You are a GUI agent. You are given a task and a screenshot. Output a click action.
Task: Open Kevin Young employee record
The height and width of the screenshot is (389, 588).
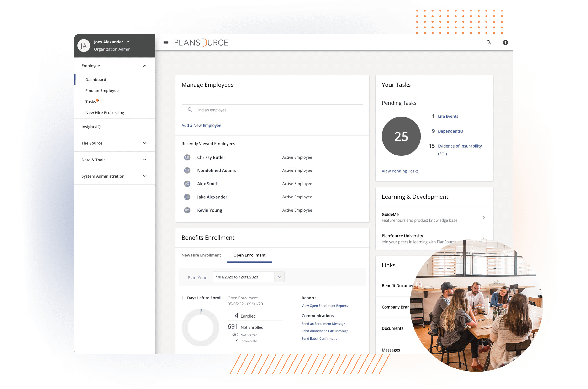point(210,210)
